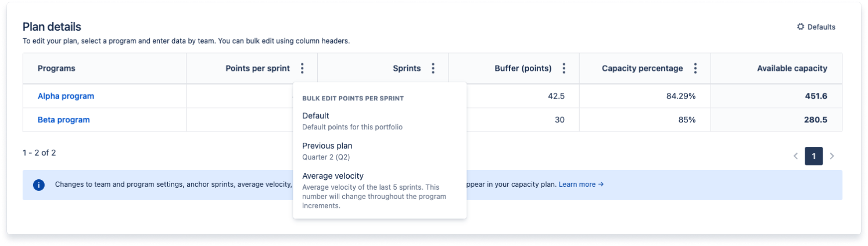868x246 pixels.
Task: Select the Average velocity bulk edit option
Action: coord(380,190)
